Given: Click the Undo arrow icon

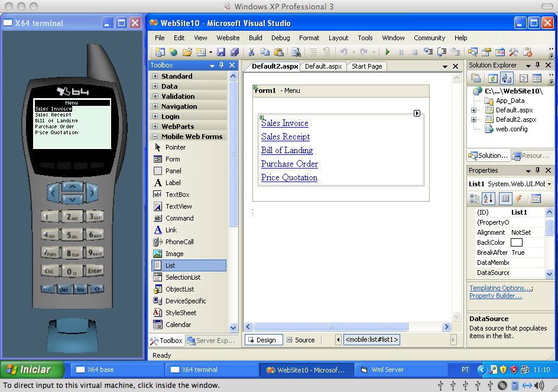Looking at the screenshot, I should click(x=343, y=52).
